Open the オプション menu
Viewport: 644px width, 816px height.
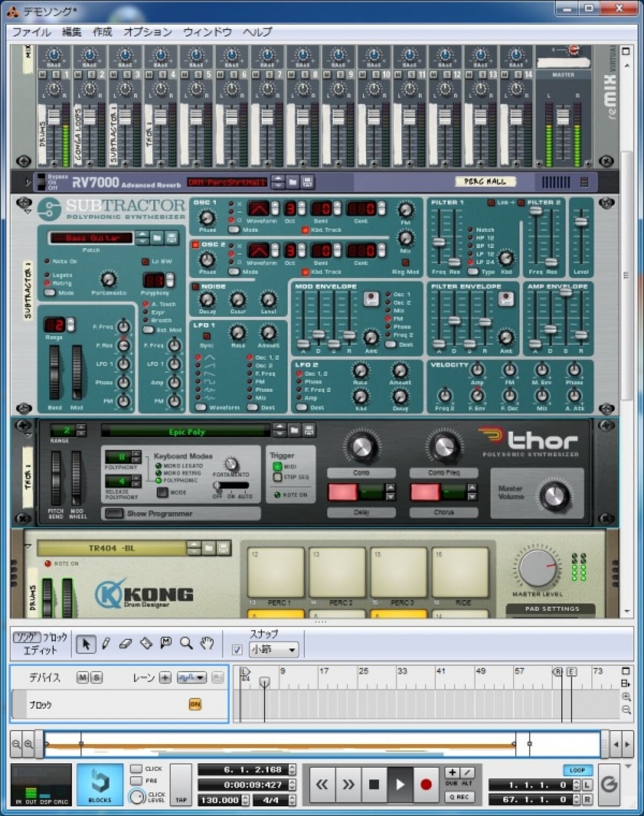148,32
